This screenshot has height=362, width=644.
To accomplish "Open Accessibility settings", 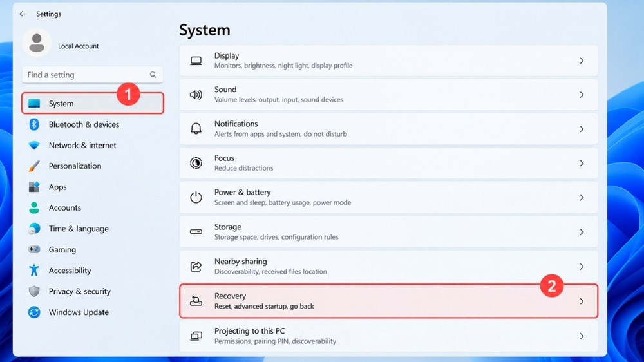I will (x=93, y=271).
